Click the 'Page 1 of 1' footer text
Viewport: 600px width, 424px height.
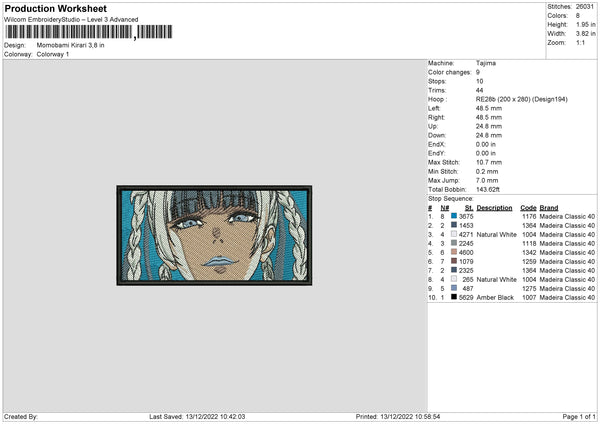point(579,417)
